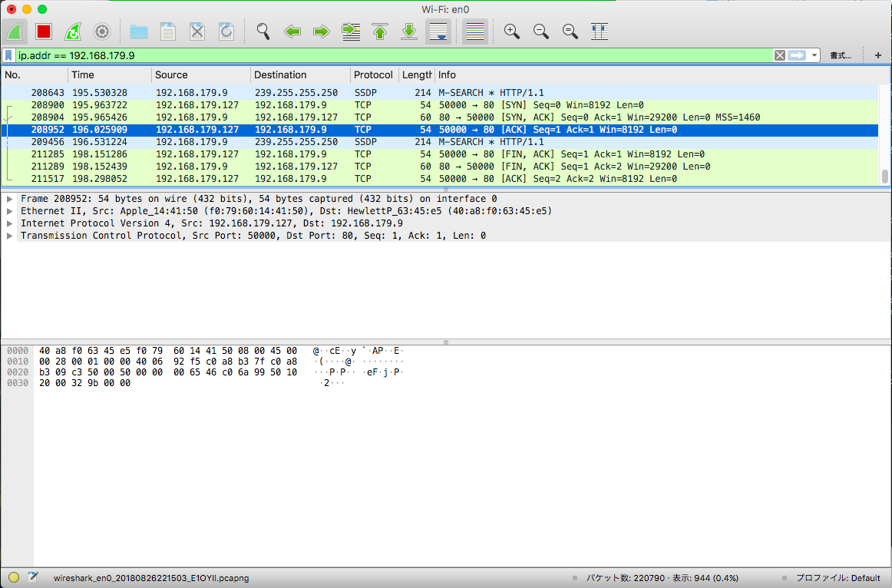This screenshot has width=892, height=588.
Task: Apply the current display filter
Action: coord(798,55)
